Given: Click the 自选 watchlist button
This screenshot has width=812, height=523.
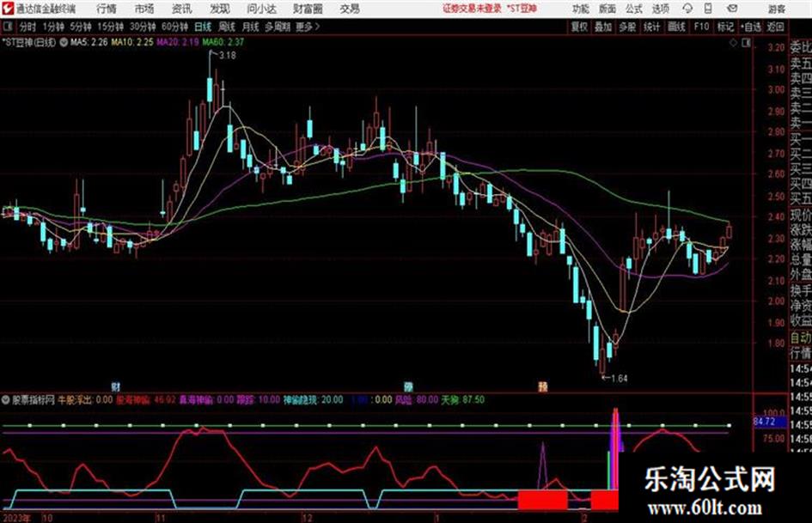Looking at the screenshot, I should click(750, 27).
